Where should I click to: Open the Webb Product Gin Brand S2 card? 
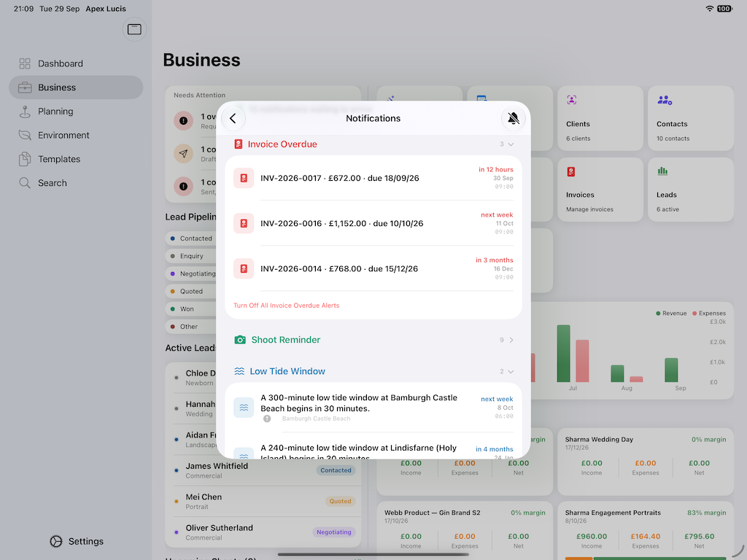coord(465,531)
